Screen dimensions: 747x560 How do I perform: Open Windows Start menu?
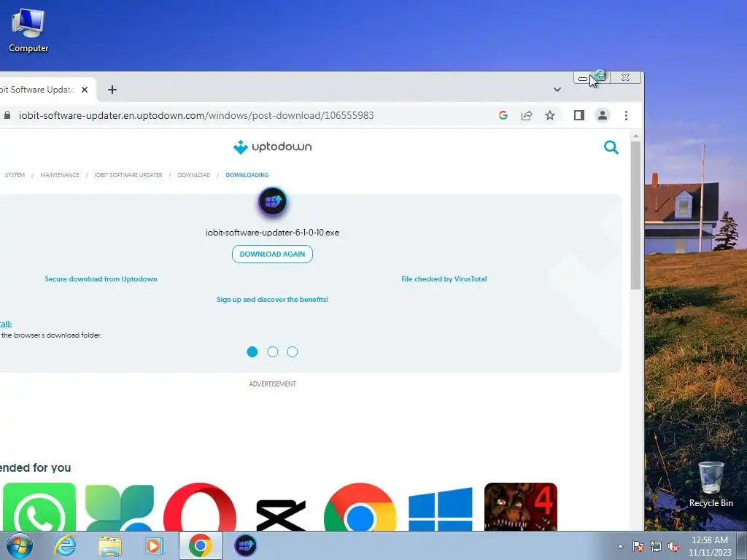click(x=20, y=545)
